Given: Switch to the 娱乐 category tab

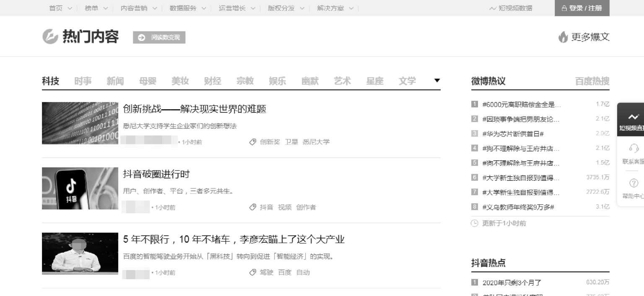Looking at the screenshot, I should [x=278, y=81].
